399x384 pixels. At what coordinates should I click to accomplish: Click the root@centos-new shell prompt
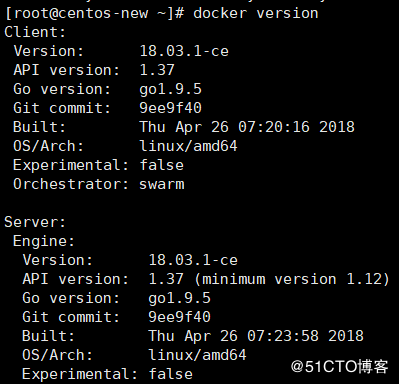tap(95, 14)
